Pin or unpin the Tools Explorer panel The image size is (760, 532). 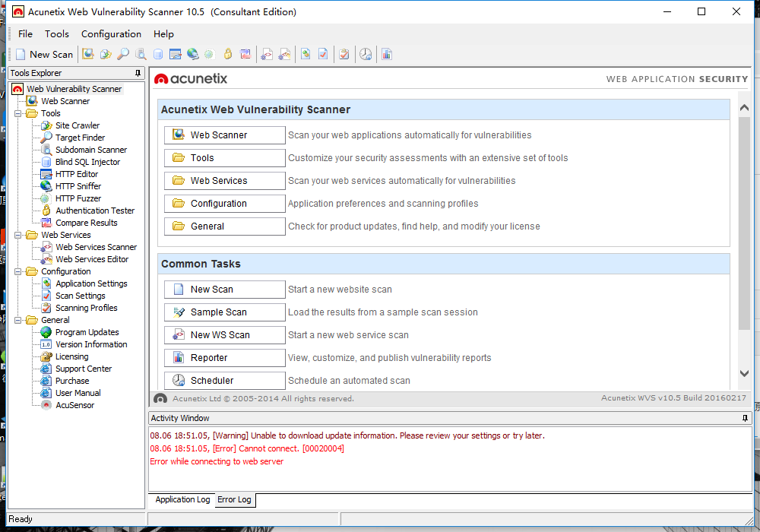click(138, 73)
